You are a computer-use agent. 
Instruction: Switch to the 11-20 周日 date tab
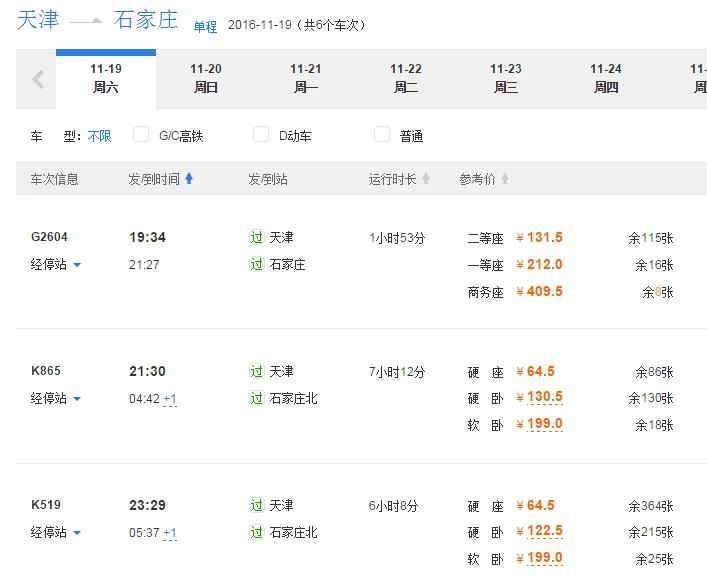tap(206, 78)
